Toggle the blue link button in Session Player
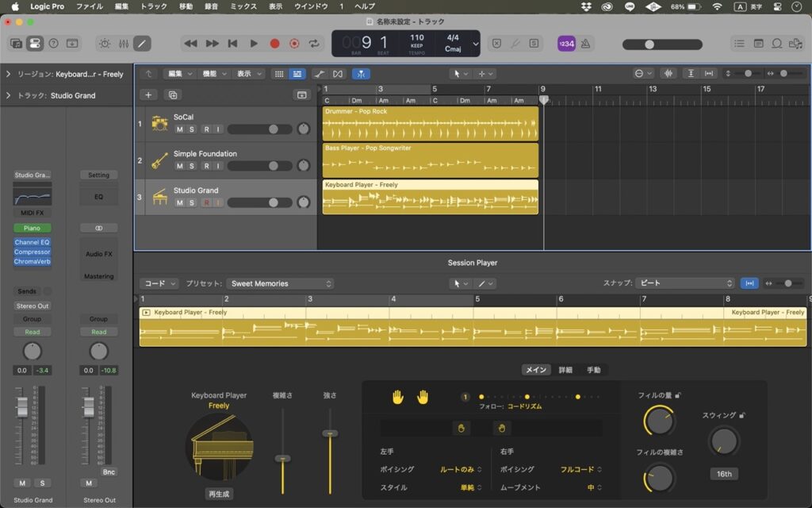This screenshot has height=508, width=812. pyautogui.click(x=749, y=283)
